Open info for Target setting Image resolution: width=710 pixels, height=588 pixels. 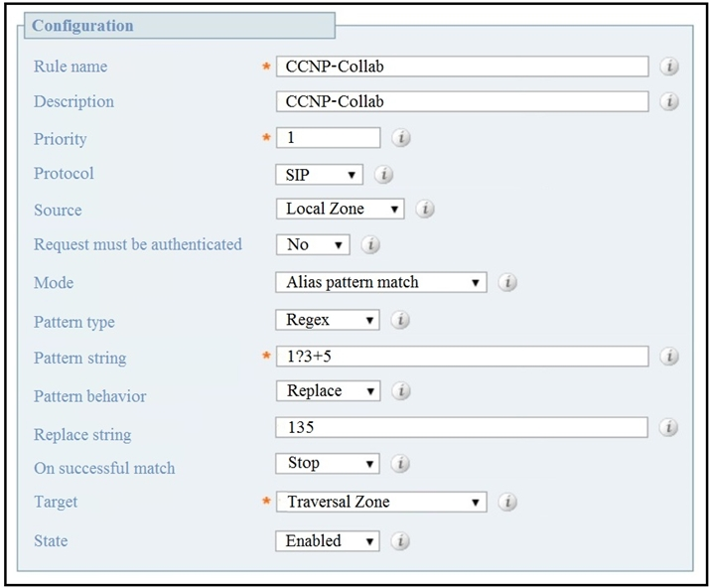506,502
